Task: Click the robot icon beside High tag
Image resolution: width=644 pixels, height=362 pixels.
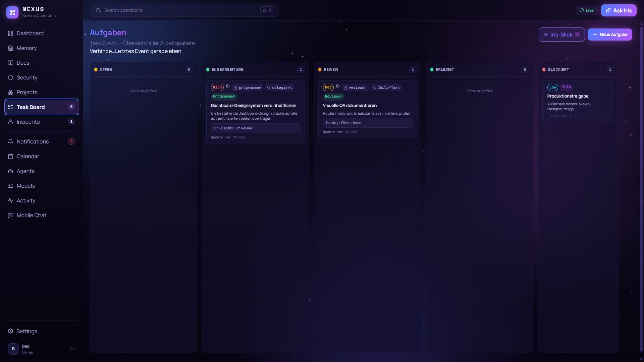Action: (228, 86)
